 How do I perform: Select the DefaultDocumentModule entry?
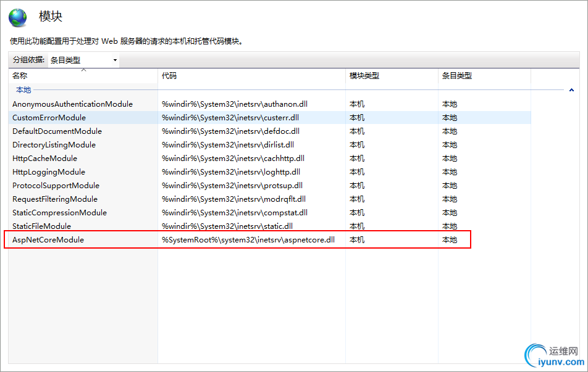pos(57,131)
